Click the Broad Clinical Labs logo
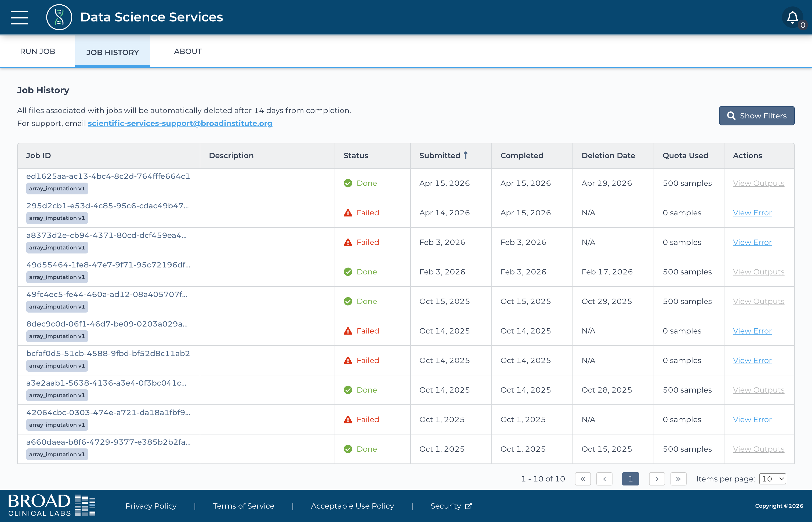This screenshot has width=812, height=522. pos(52,505)
